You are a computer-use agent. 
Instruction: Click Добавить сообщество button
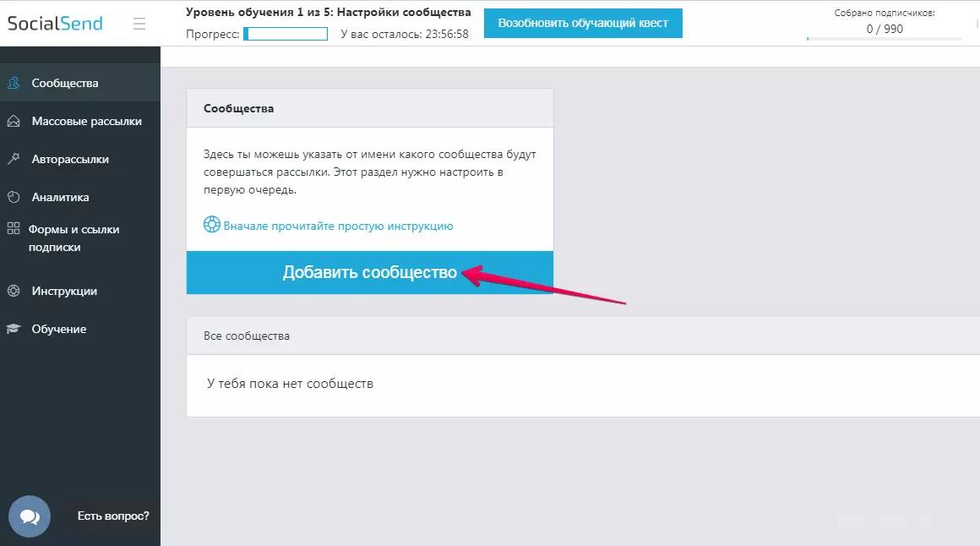tap(370, 273)
